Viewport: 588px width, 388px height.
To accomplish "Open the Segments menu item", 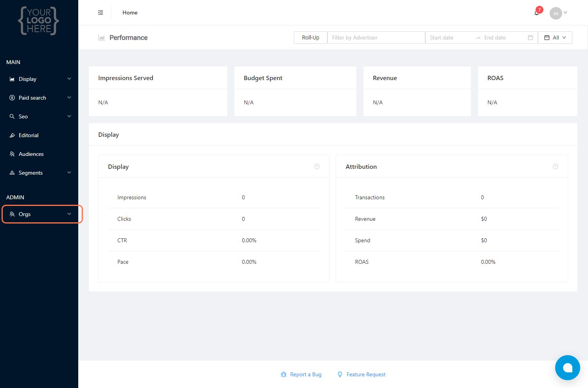I will pyautogui.click(x=39, y=173).
